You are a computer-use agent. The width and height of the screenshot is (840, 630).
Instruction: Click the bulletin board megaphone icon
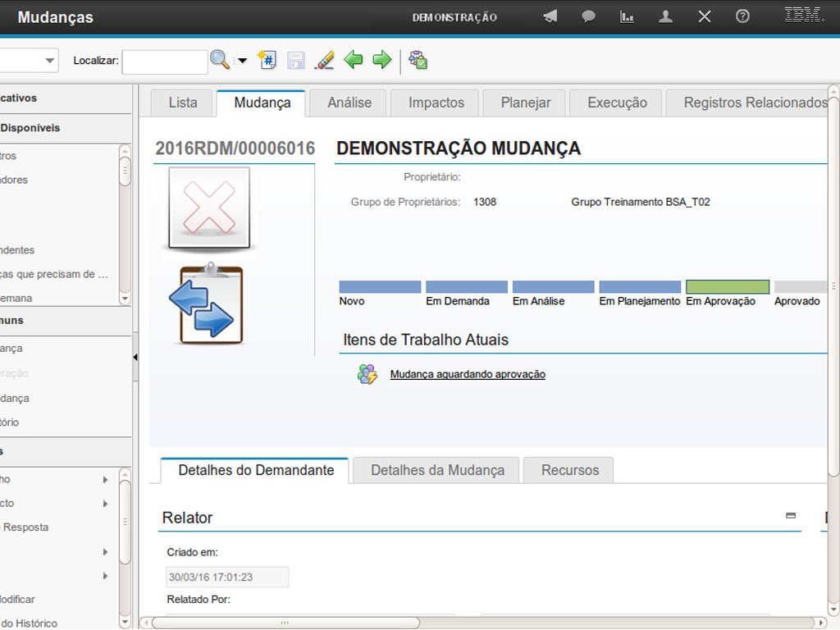click(550, 16)
